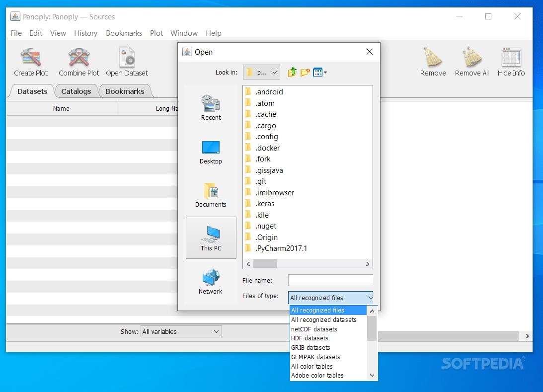The width and height of the screenshot is (543, 392).
Task: Select the .PyCharm2017.1 folder
Action: click(x=276, y=248)
